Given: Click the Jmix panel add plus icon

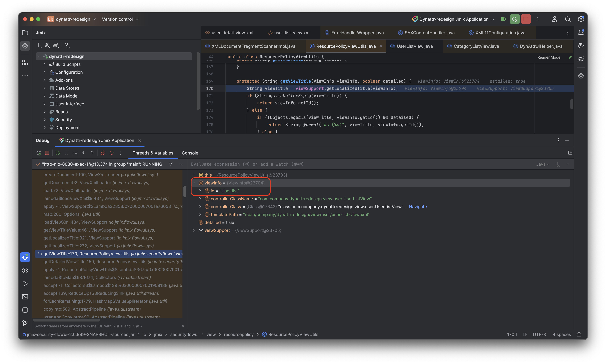Looking at the screenshot, I should point(39,45).
